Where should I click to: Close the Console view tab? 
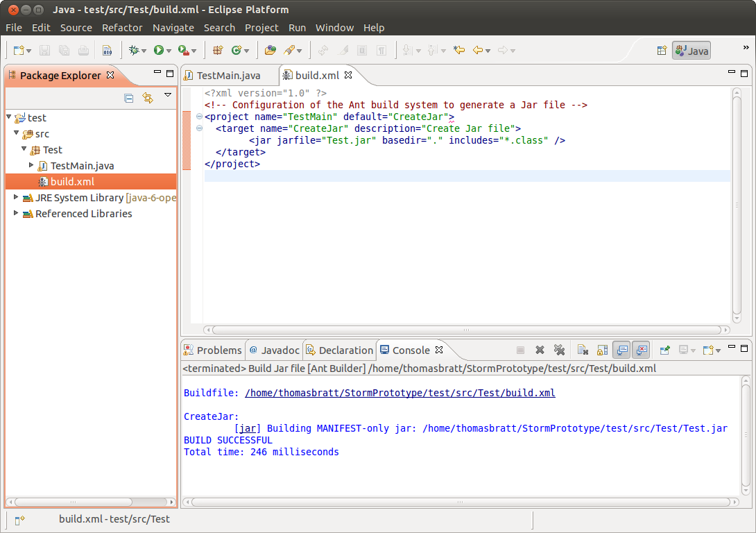point(439,350)
